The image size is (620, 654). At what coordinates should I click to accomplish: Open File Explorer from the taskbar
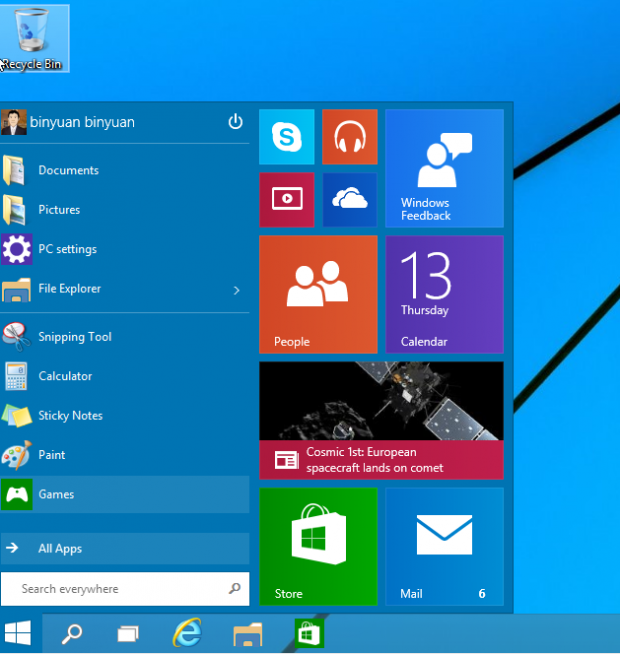pos(248,634)
